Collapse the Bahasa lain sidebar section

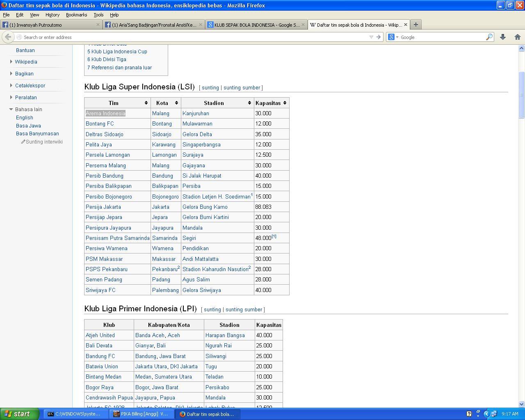pos(11,109)
